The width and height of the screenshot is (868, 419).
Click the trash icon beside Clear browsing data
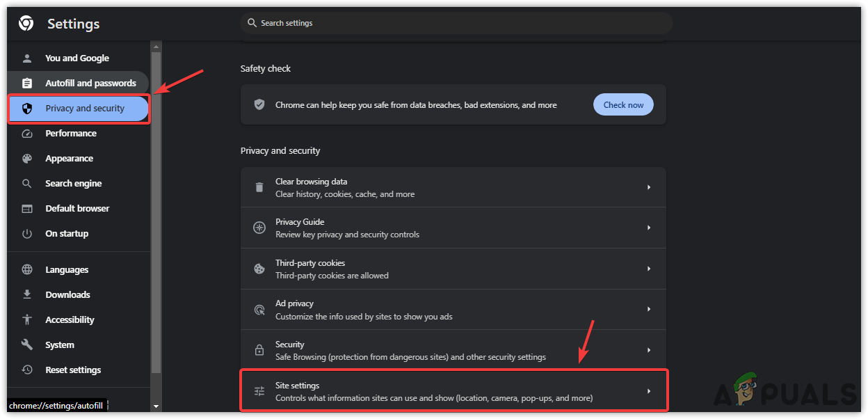pyautogui.click(x=259, y=187)
